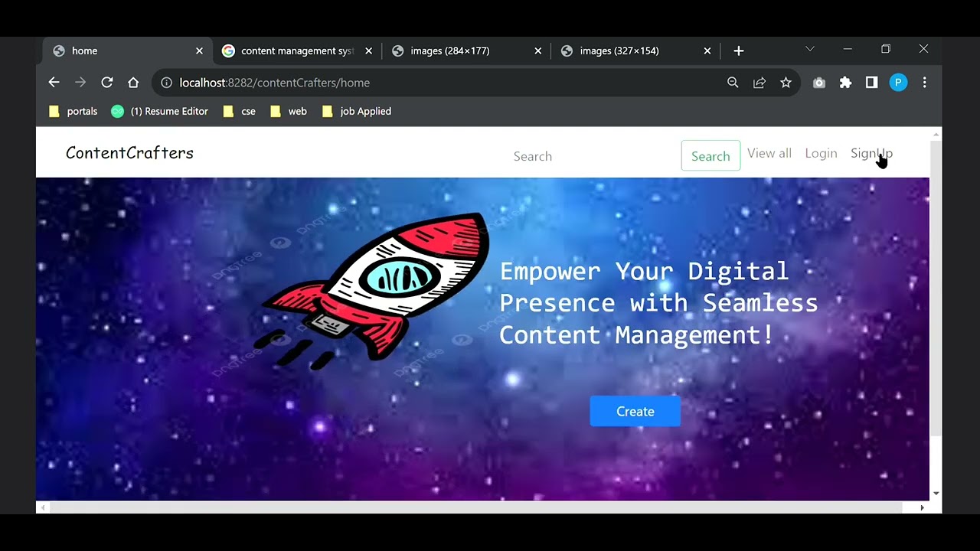The height and width of the screenshot is (551, 980).
Task: Click the blue Create button
Action: (x=635, y=412)
